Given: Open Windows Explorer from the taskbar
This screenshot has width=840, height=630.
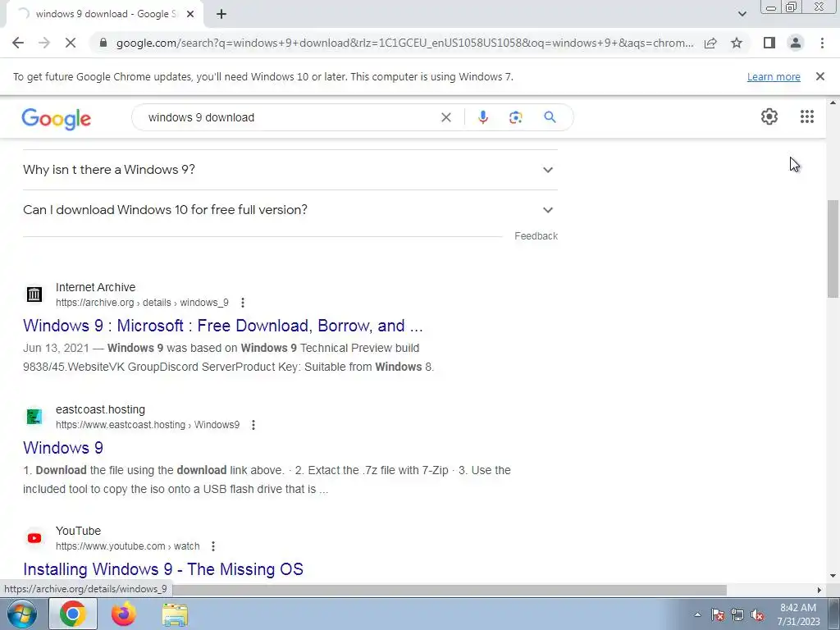Looking at the screenshot, I should point(176,614).
